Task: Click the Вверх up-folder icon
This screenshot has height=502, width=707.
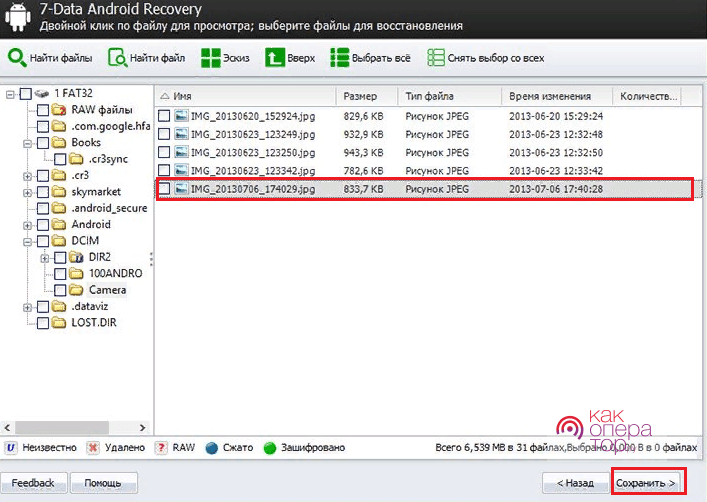Action: click(x=275, y=58)
